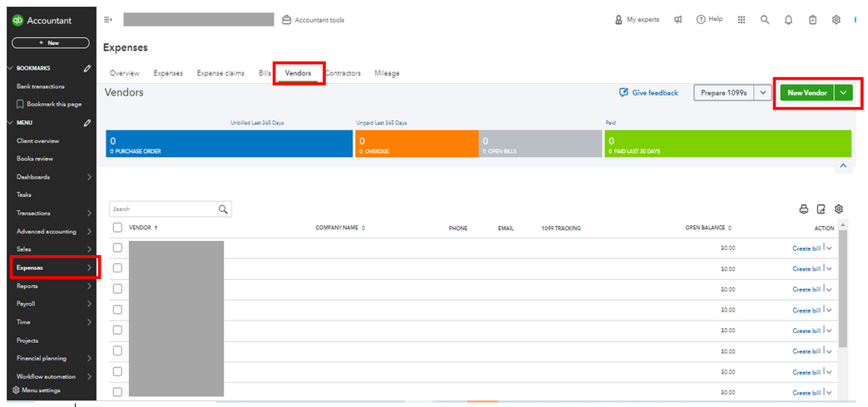Check the fifth vendor row checkbox
Viewport: 868px width, 407px height.
117,330
